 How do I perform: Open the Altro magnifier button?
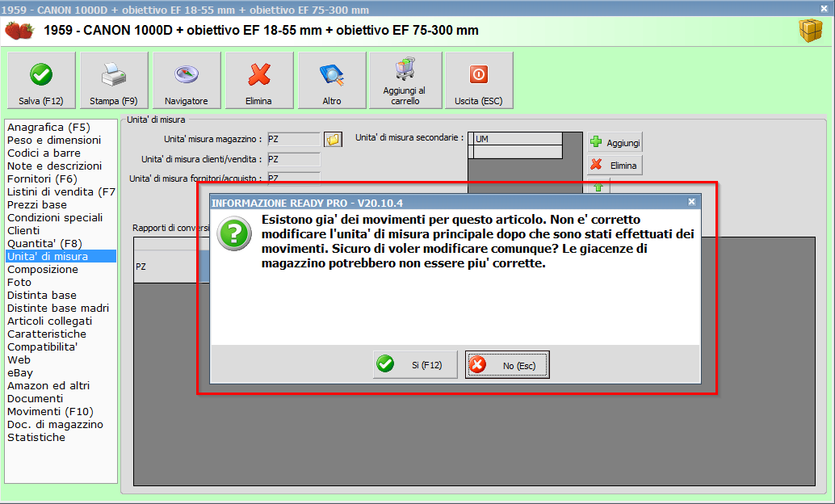coord(332,81)
